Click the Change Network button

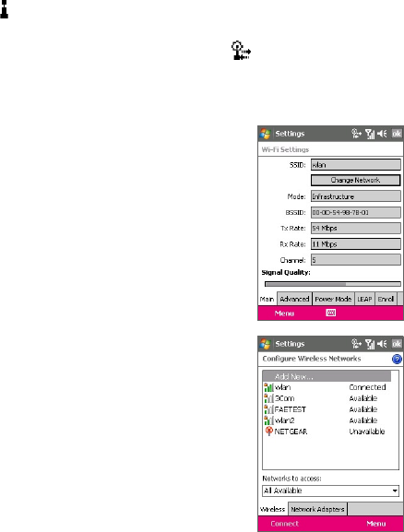355,180
